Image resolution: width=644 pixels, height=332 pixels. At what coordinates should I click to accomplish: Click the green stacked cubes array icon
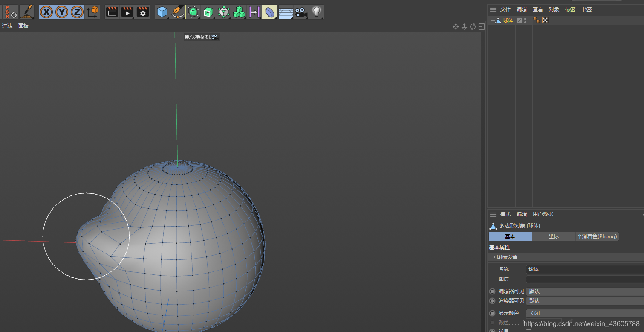click(x=239, y=12)
